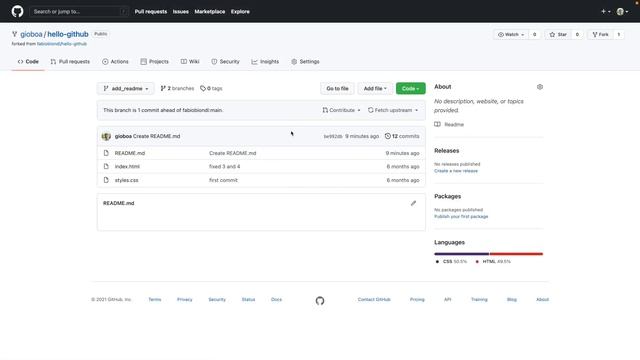Open the index.html file
This screenshot has width=640, height=360.
[x=127, y=167]
